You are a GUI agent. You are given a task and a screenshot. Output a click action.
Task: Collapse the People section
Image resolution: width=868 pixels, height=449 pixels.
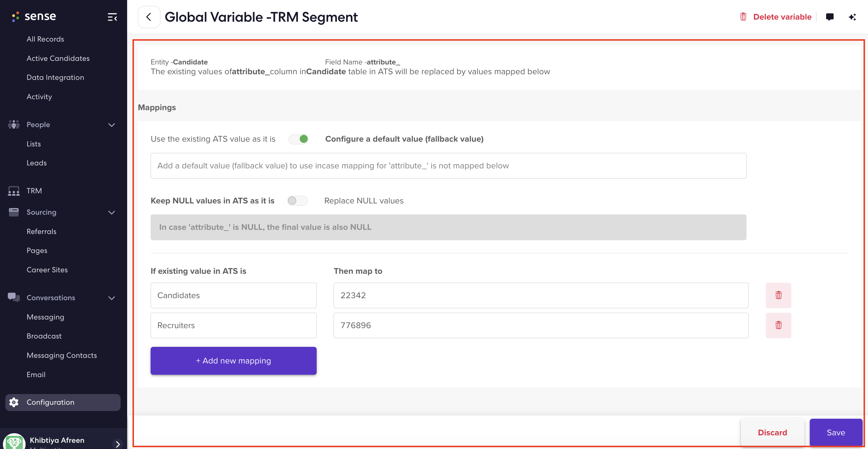click(111, 125)
